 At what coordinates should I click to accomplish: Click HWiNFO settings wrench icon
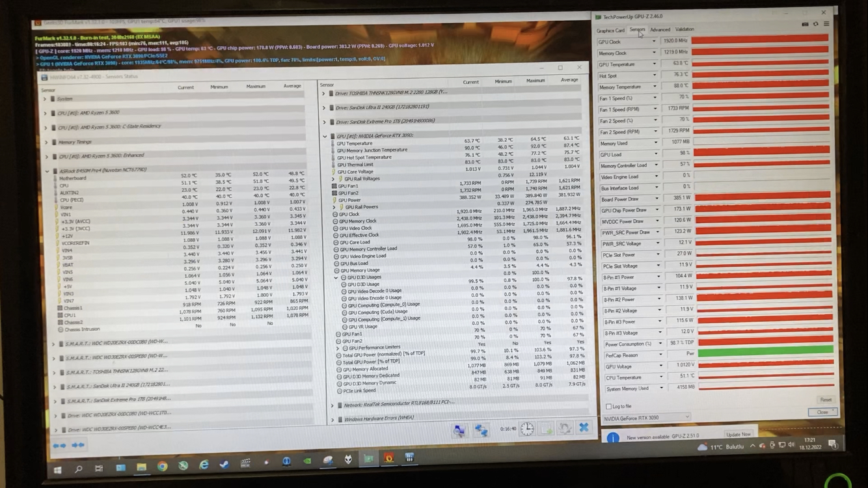tap(565, 428)
